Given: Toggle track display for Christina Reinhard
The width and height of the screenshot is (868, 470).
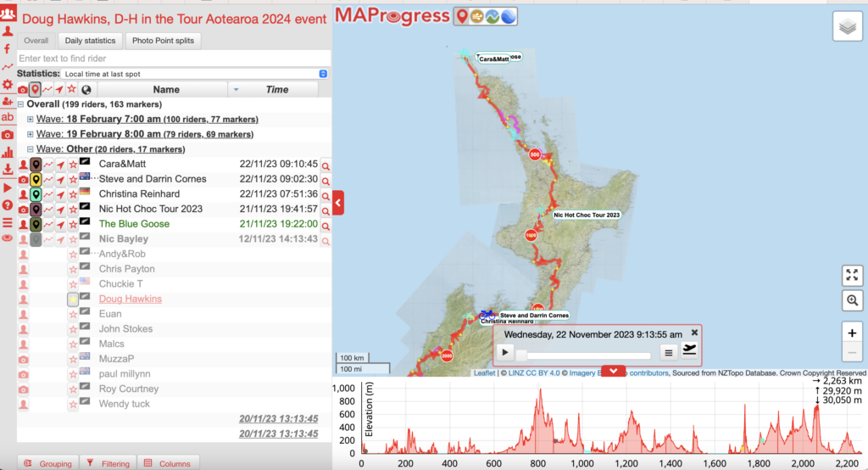Looking at the screenshot, I should 48,194.
